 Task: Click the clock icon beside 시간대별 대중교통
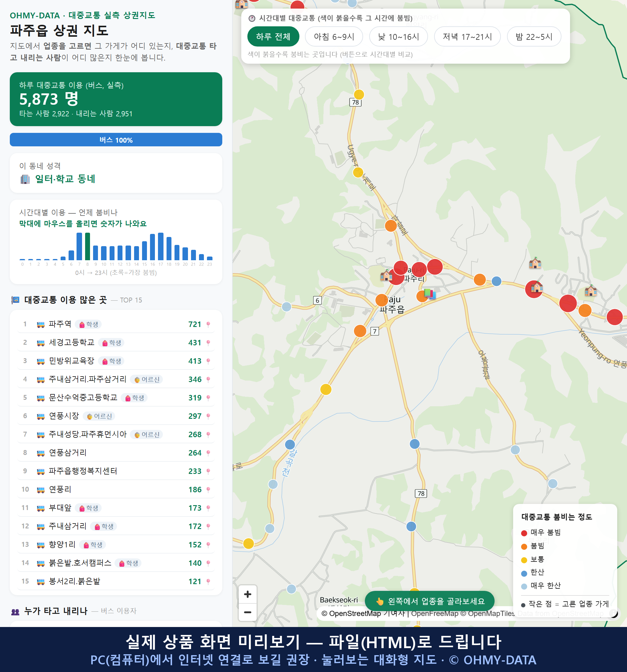tap(252, 18)
